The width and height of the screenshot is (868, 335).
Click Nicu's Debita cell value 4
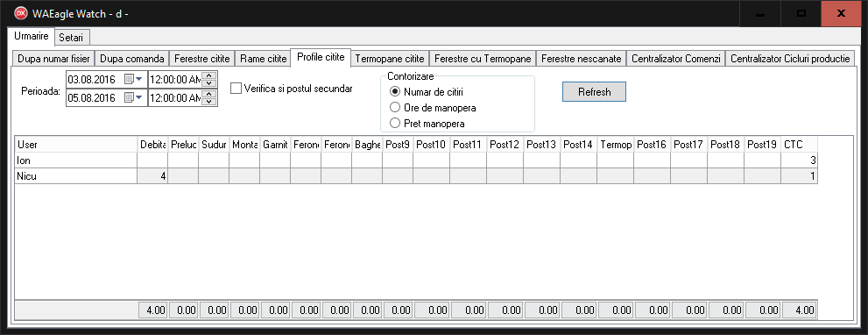pos(152,175)
